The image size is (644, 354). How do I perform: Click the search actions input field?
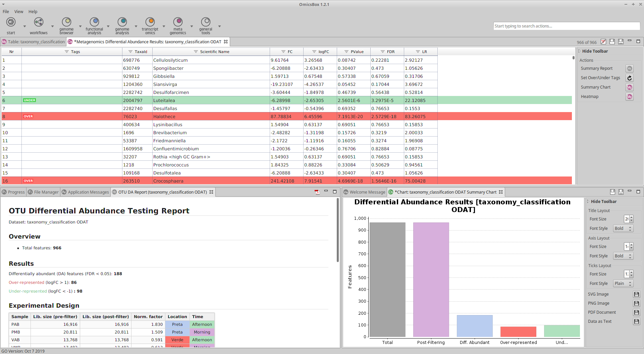[x=566, y=26]
